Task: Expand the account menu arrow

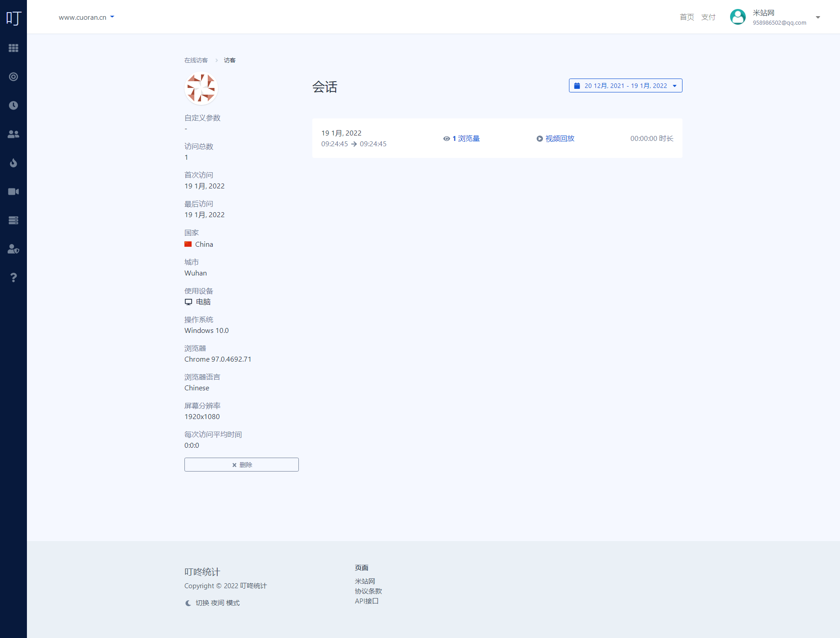Action: [x=818, y=17]
